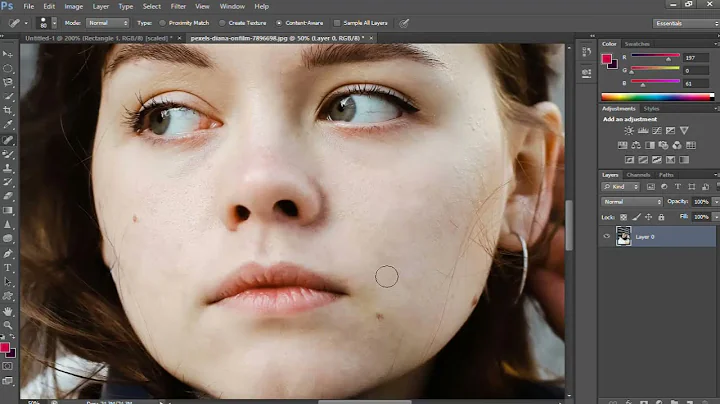Add a Channel Mixer adjustment
Screen dimensions: 720x404
click(x=677, y=145)
